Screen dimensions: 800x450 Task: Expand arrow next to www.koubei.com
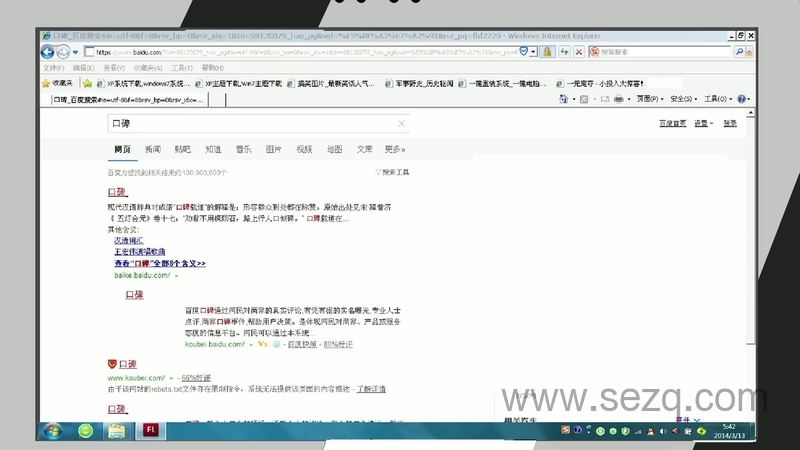point(171,378)
